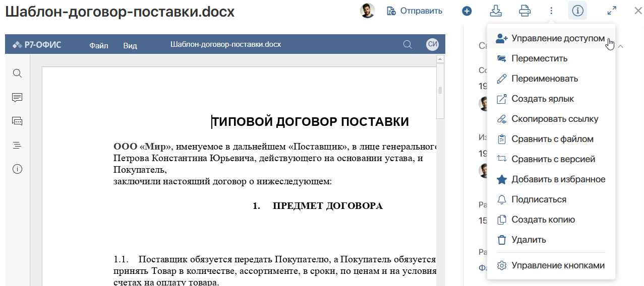The width and height of the screenshot is (644, 286).
Task: Select Переименовать menu item
Action: point(551,79)
